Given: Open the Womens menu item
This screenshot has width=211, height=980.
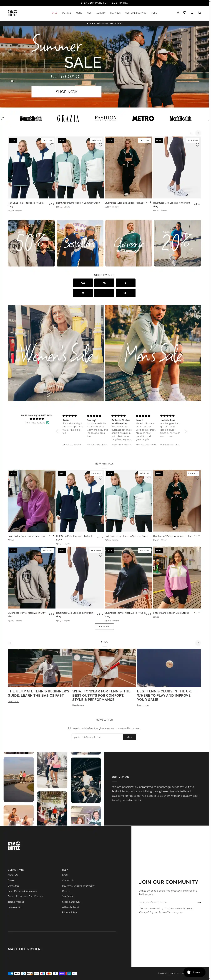Looking at the screenshot, I should click(x=67, y=13).
